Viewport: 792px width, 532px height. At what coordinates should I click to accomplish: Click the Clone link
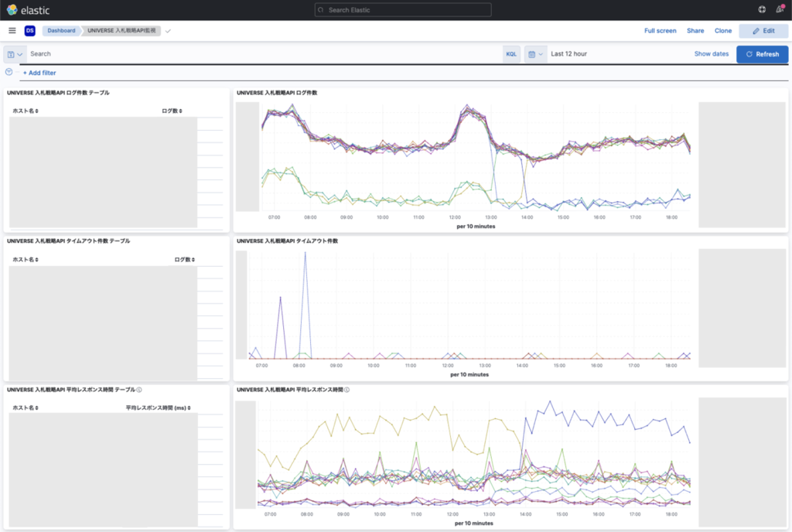(723, 31)
